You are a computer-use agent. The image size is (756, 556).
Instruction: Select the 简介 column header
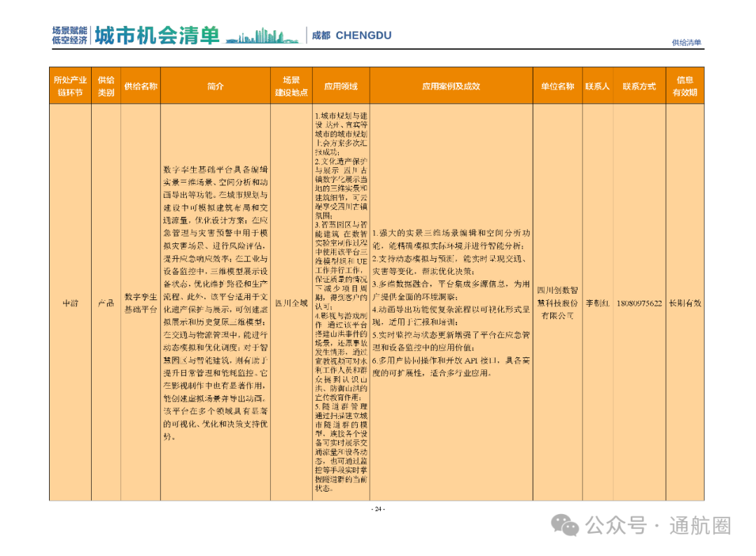216,86
